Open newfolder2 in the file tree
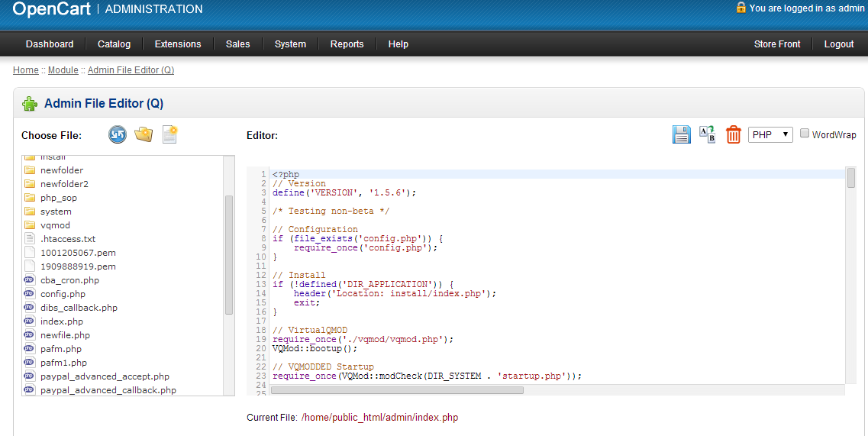 click(64, 184)
